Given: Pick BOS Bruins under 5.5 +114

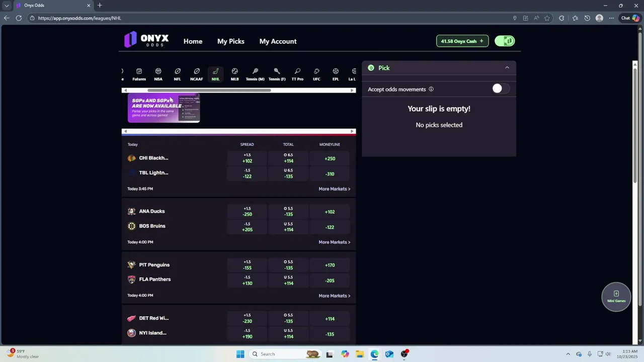Looking at the screenshot, I should point(288,227).
